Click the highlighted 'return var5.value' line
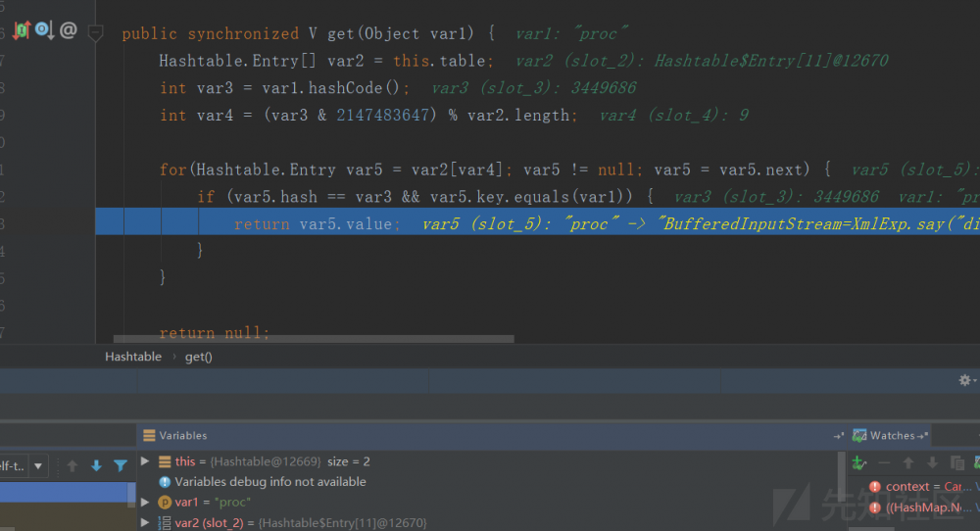This screenshot has height=531, width=980. (537, 223)
